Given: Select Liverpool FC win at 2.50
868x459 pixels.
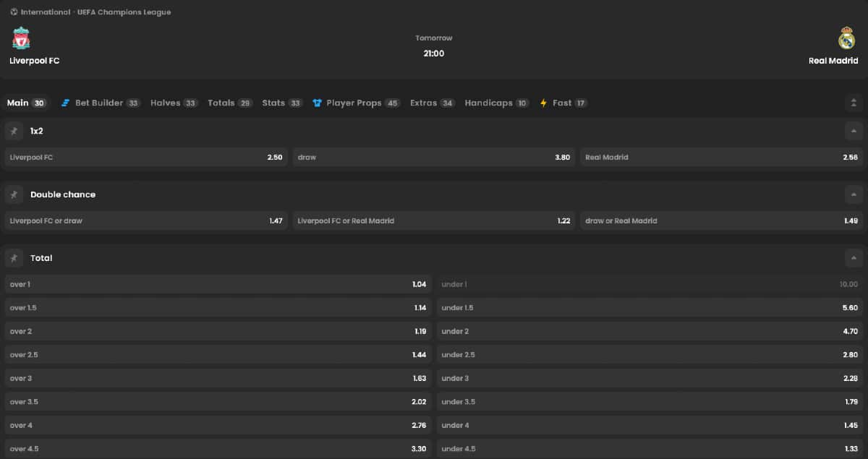Looking at the screenshot, I should pos(146,158).
